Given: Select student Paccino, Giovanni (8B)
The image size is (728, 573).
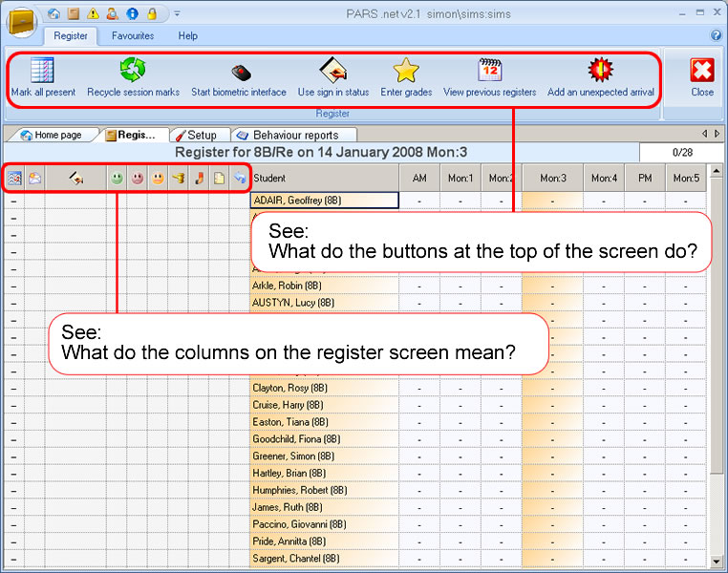Looking at the screenshot, I should tap(325, 524).
